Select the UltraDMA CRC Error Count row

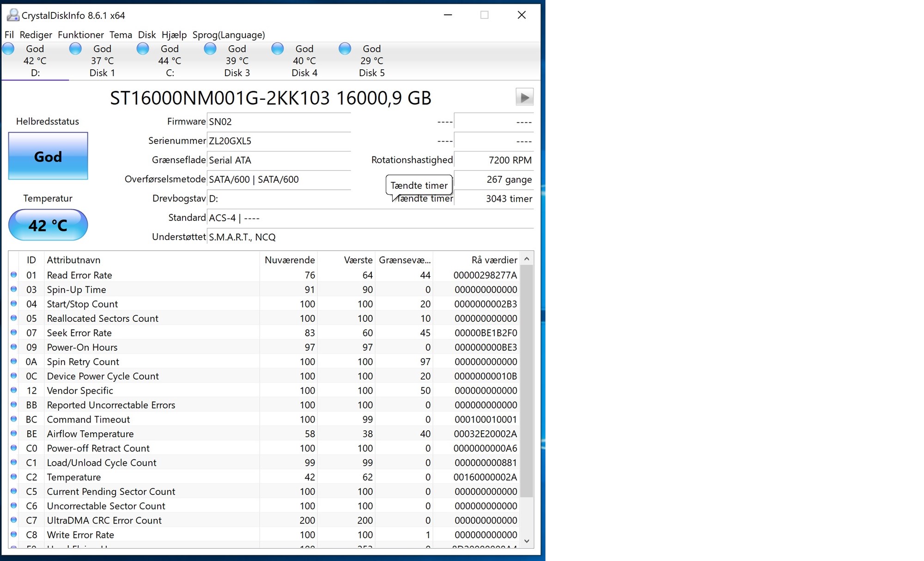point(264,520)
